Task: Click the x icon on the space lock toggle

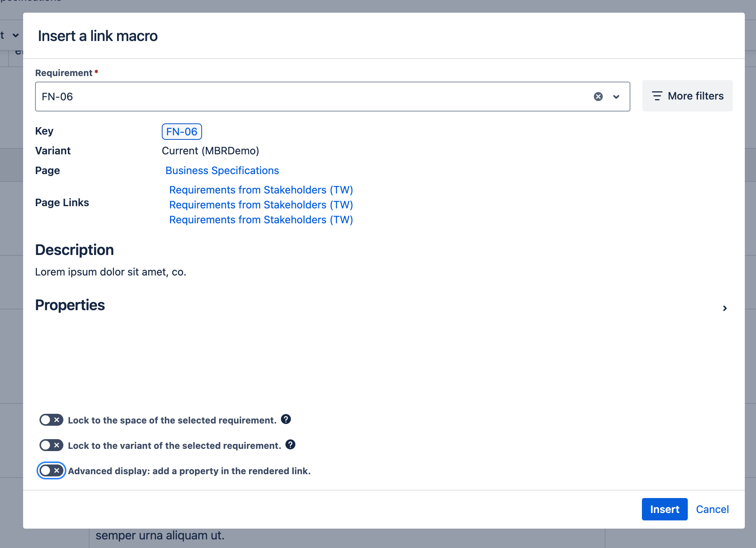Action: 56,420
